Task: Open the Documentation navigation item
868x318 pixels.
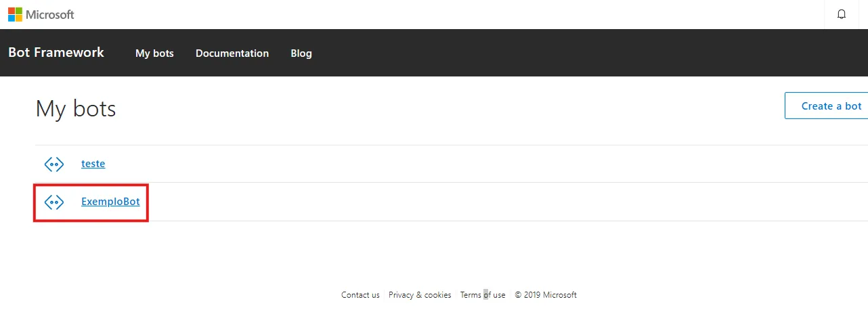Action: (x=232, y=53)
